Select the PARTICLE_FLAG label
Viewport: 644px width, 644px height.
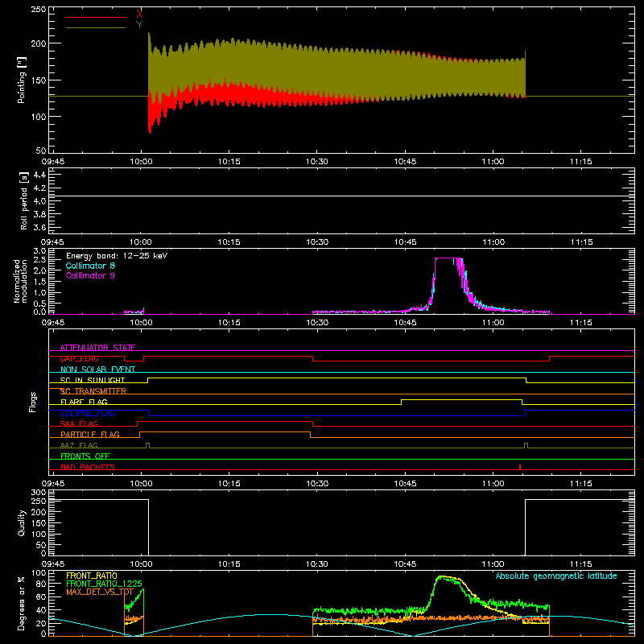(x=90, y=434)
